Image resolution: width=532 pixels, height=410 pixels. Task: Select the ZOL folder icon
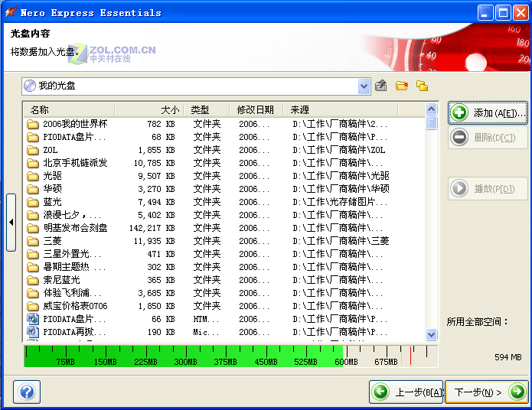click(x=33, y=150)
